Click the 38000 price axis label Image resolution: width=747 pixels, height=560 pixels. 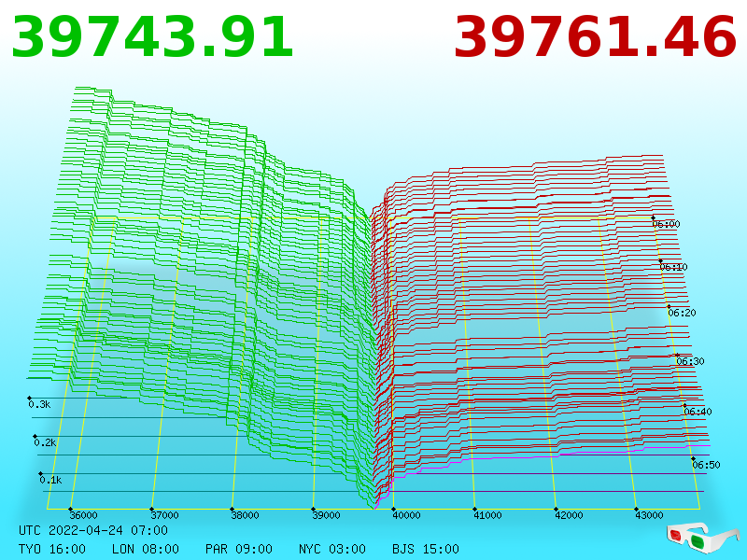245,515
